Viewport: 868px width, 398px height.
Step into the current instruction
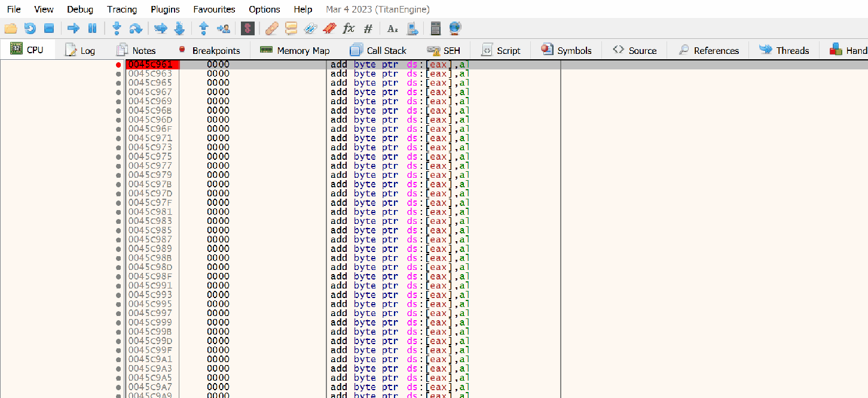coord(116,28)
